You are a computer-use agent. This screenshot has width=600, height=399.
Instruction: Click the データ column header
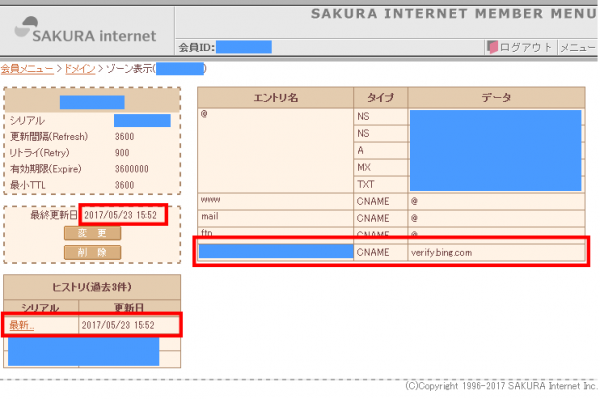coord(496,98)
